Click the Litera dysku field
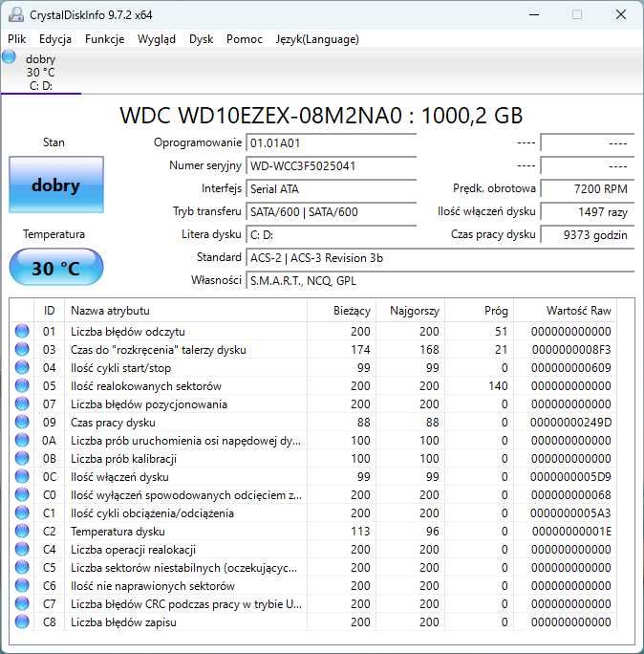The width and height of the screenshot is (644, 654). [332, 235]
